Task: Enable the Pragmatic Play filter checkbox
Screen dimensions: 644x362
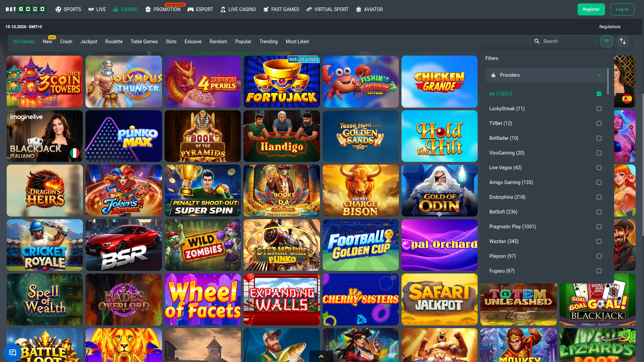Action: tap(599, 227)
